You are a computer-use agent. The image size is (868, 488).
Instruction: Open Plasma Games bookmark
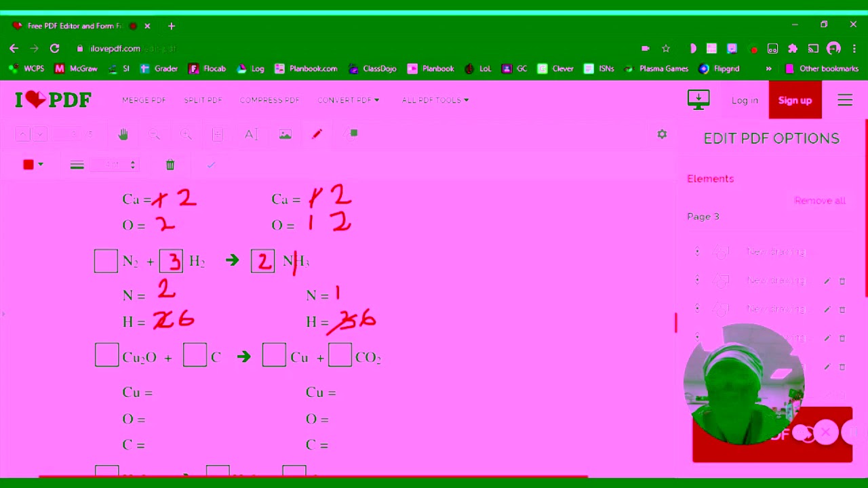pos(656,68)
